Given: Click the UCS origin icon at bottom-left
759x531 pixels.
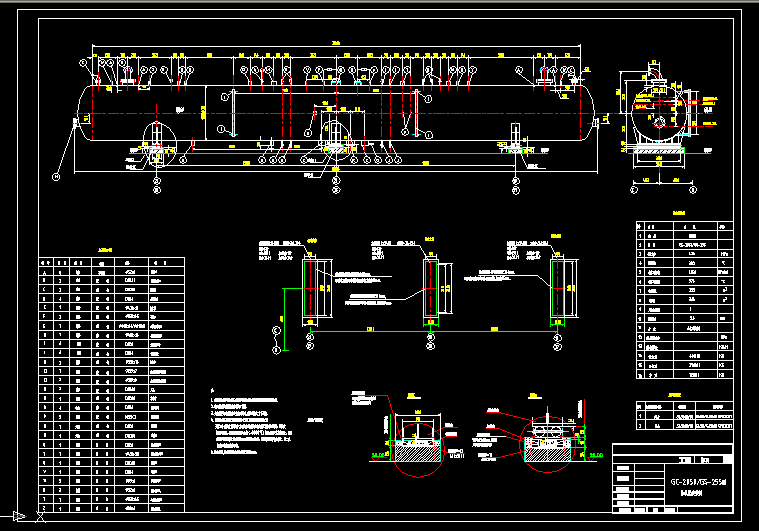Looking at the screenshot, I should (x=40, y=515).
